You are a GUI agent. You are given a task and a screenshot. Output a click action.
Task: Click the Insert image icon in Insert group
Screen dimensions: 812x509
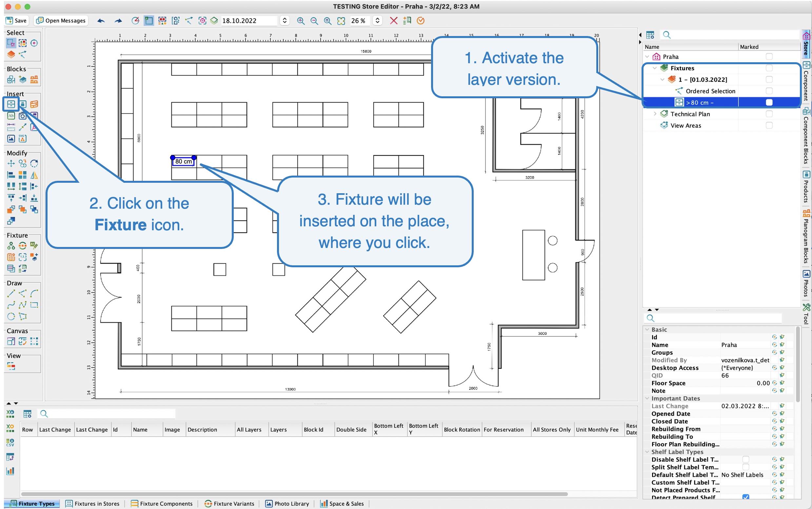[11, 138]
